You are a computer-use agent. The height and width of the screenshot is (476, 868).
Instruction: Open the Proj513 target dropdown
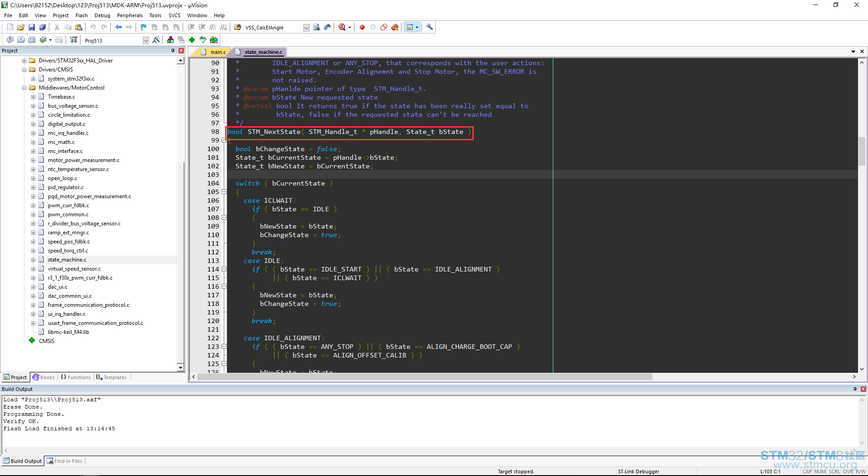coord(146,41)
